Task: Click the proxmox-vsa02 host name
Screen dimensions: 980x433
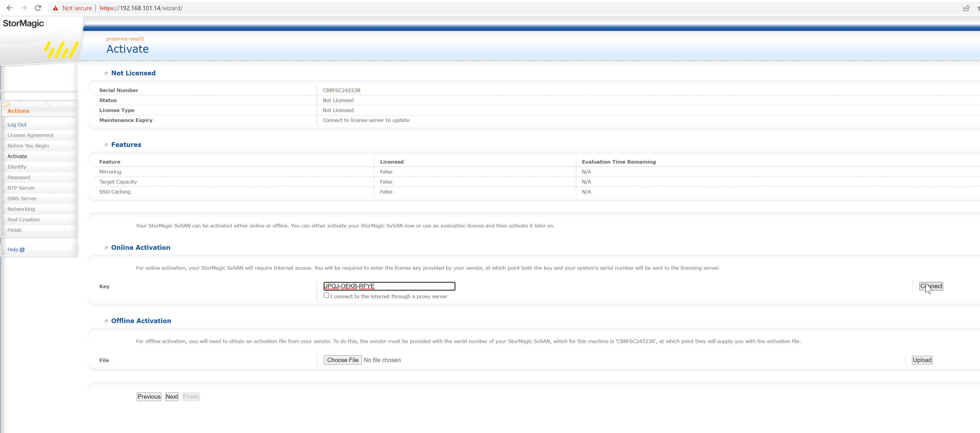Action: click(125, 39)
